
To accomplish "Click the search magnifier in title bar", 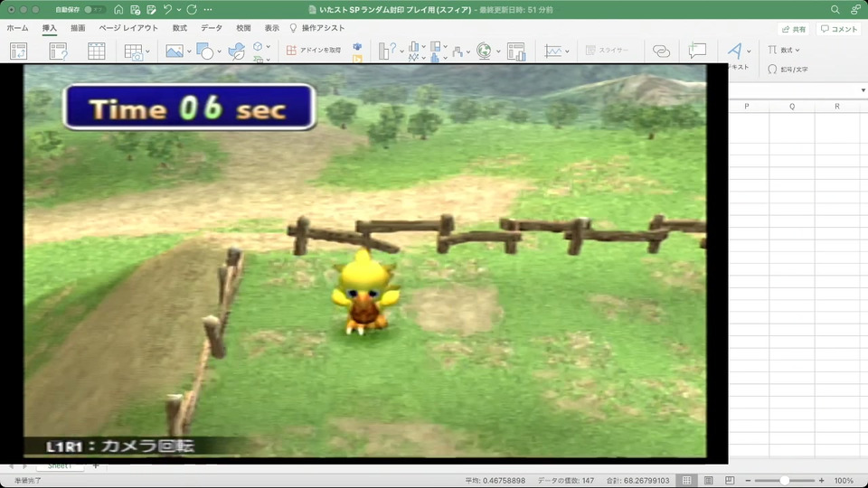I will click(835, 9).
